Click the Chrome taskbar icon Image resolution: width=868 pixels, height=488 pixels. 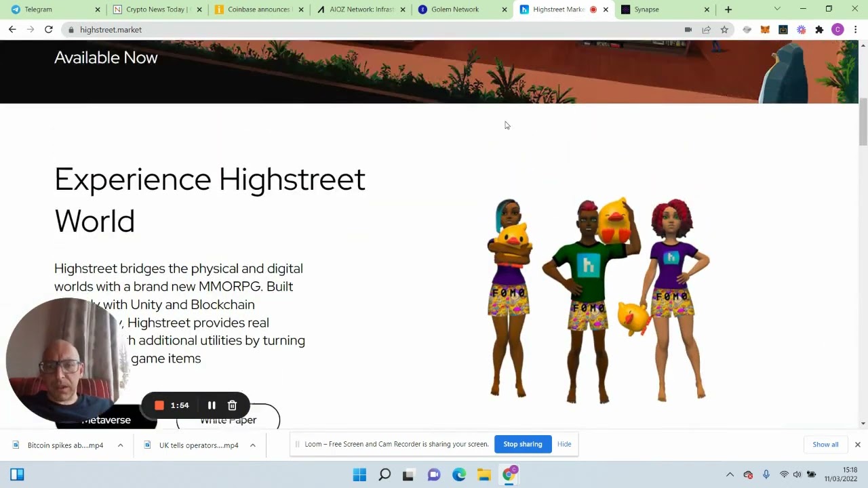click(x=509, y=474)
